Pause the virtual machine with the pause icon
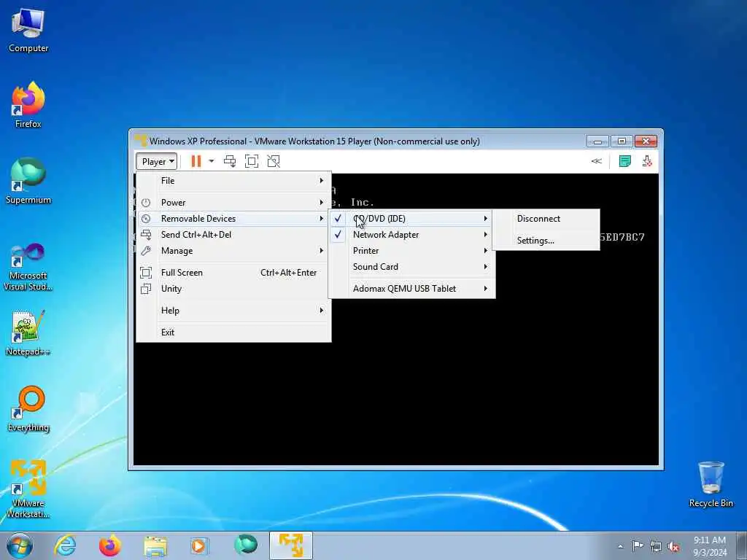 [196, 161]
